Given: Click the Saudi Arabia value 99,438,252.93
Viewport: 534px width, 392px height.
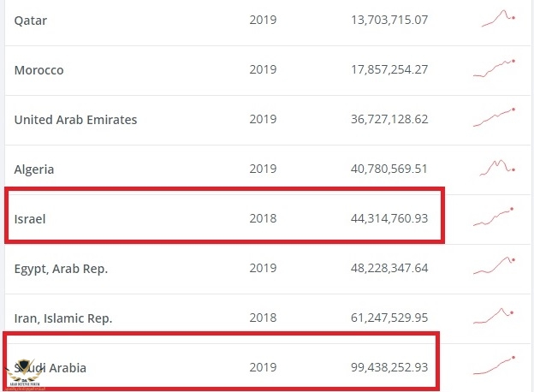Looking at the screenshot, I should 389,368.
